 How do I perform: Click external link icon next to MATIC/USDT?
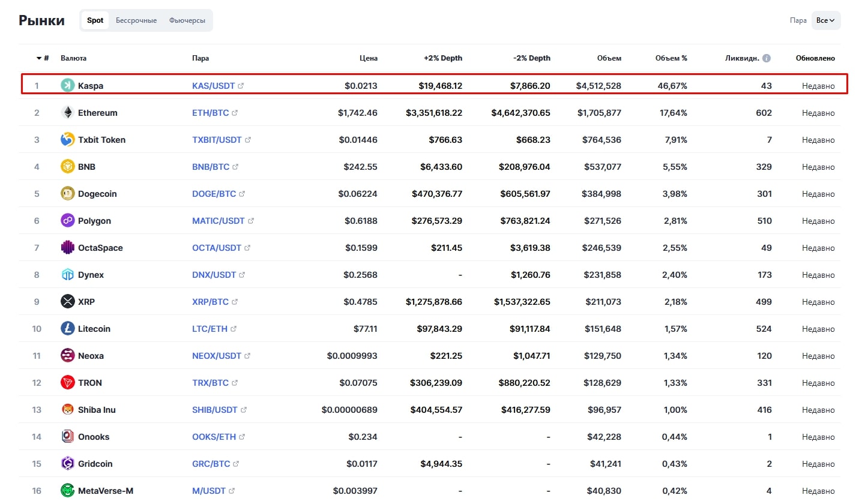tap(251, 221)
